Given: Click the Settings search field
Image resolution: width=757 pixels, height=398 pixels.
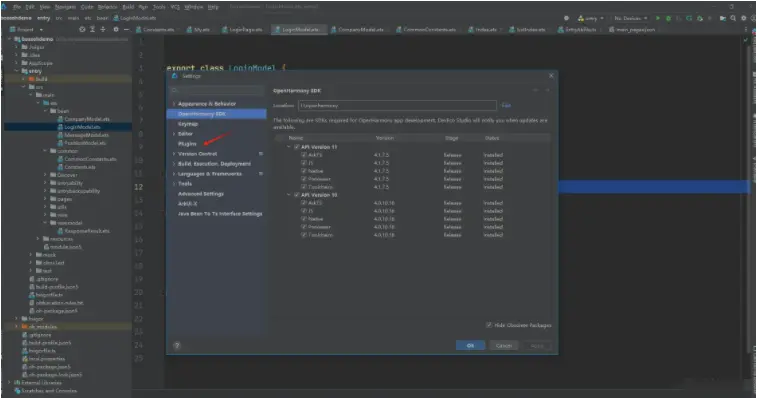Looking at the screenshot, I should click(216, 90).
